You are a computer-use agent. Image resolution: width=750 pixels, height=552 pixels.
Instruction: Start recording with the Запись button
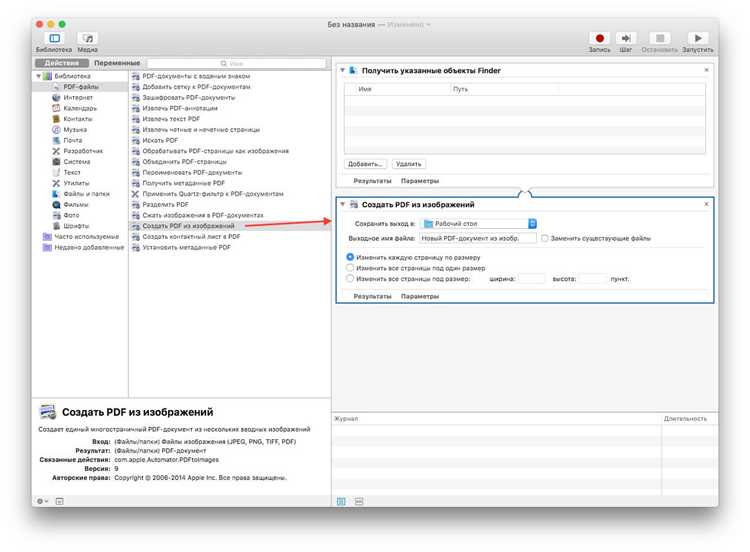(x=599, y=38)
